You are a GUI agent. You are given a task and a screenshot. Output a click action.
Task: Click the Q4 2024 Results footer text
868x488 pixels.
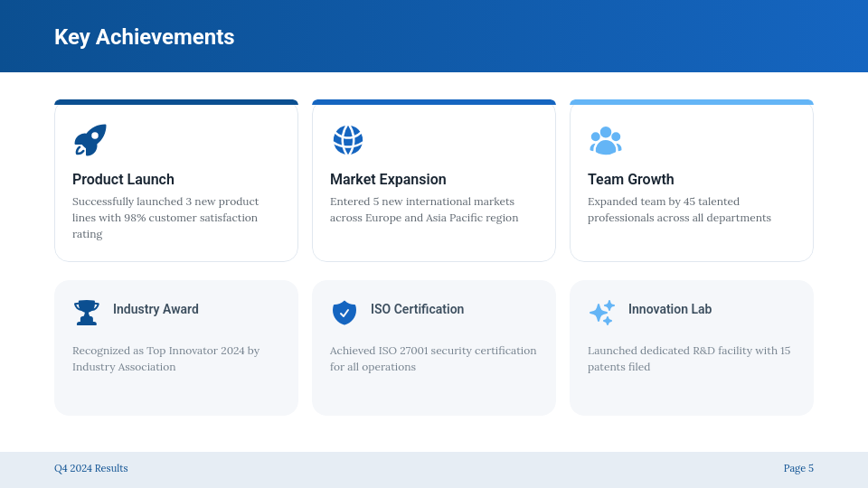90,468
